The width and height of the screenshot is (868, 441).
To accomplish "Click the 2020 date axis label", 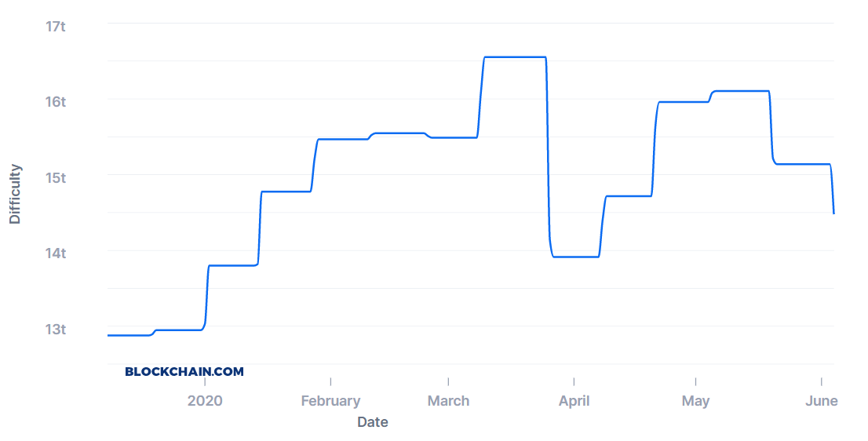I will coord(205,401).
